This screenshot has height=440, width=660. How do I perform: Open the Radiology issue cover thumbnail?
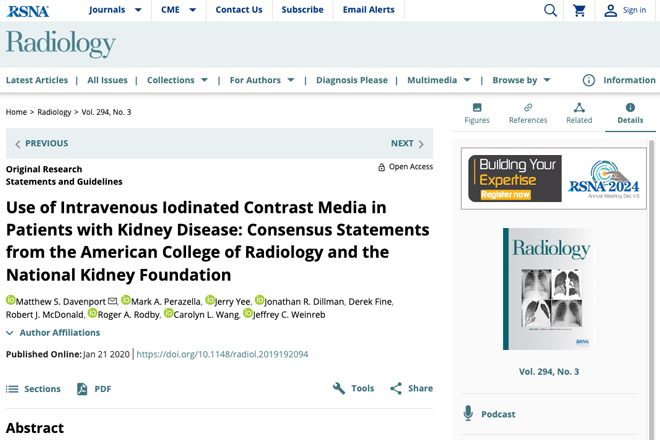point(548,289)
